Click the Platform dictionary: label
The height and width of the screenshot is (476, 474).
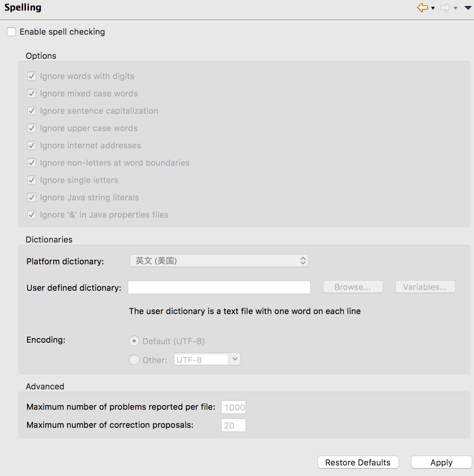[65, 261]
